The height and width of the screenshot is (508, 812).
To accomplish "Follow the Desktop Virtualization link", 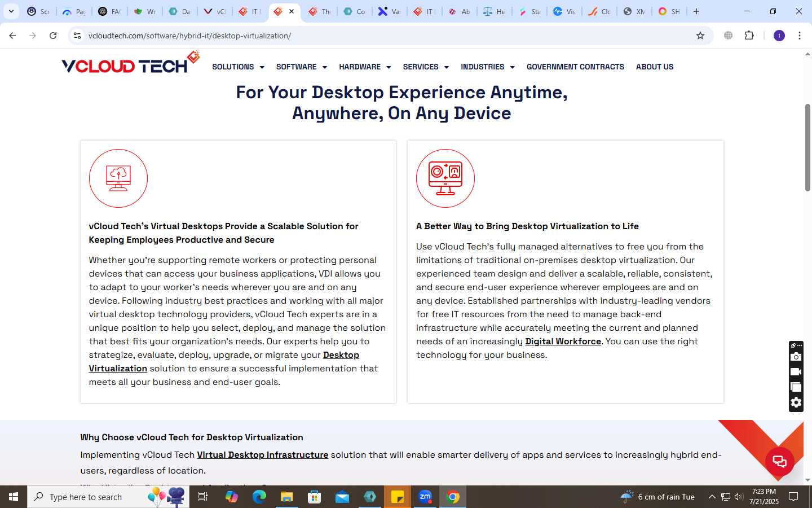I will tap(341, 355).
